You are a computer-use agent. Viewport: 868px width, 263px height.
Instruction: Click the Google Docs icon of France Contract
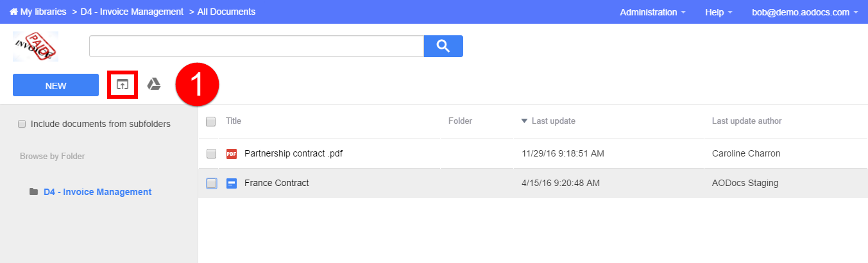tap(232, 183)
